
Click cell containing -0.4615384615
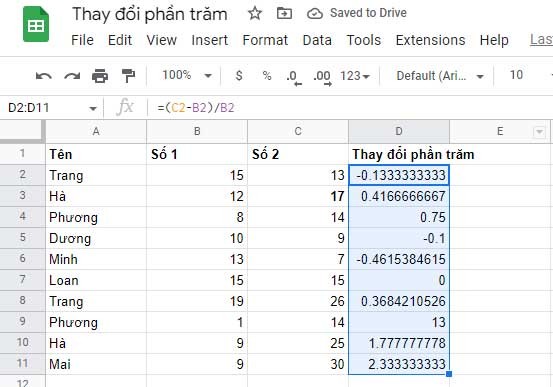click(399, 259)
